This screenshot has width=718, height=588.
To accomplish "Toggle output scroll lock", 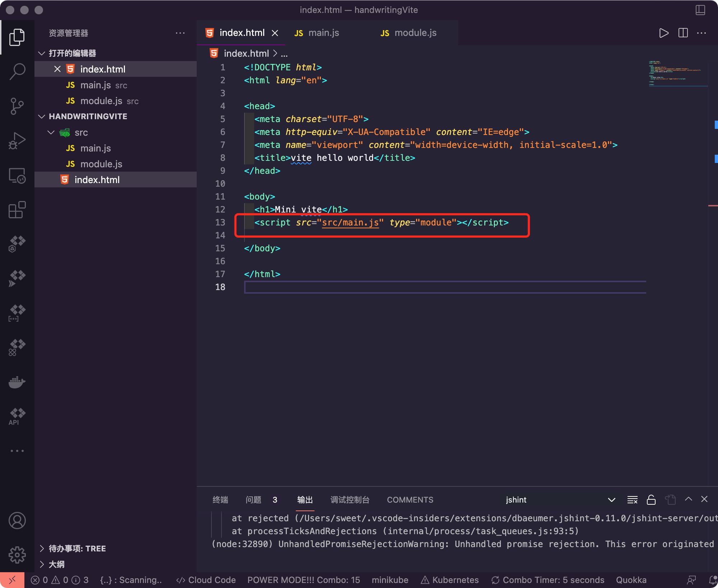I will [651, 500].
